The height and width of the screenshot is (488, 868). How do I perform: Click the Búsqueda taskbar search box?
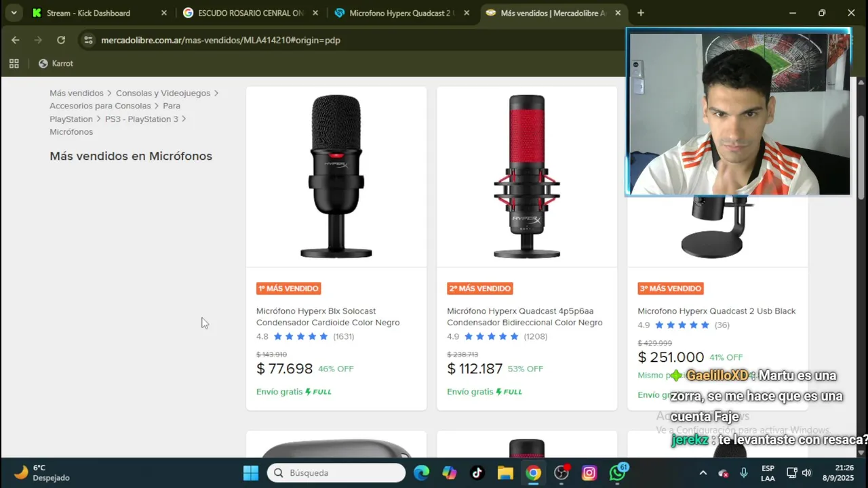point(336,472)
